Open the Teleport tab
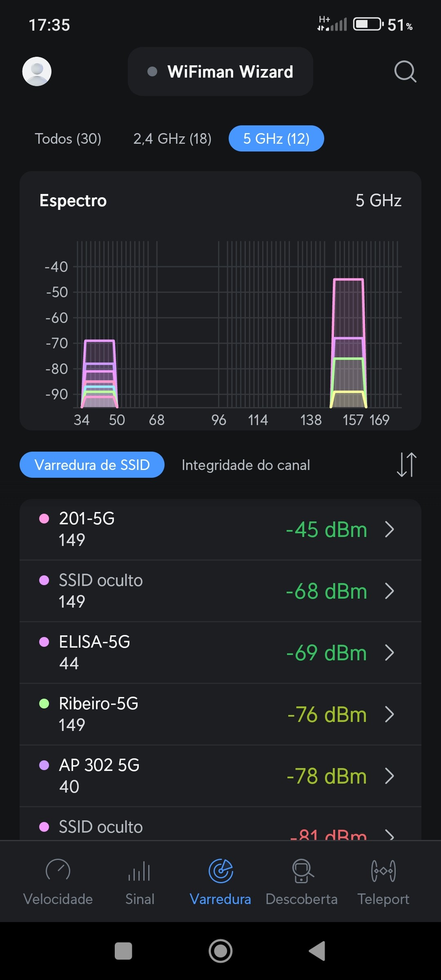441x980 pixels. pos(383,880)
